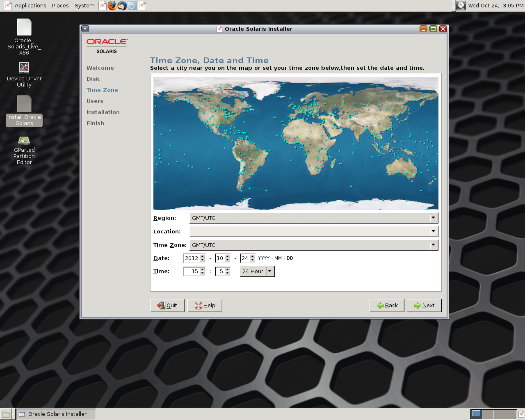Increase the year value with up arrow
525x420 pixels.
tap(202, 256)
